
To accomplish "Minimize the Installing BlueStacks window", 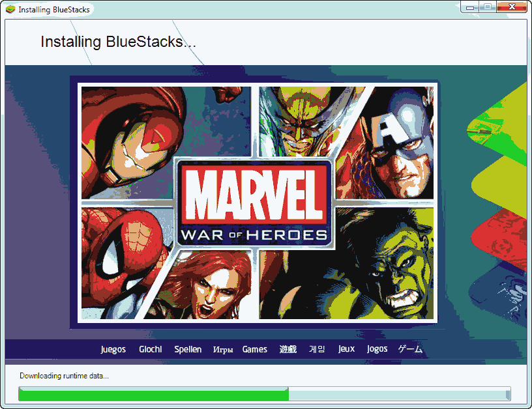I will (x=470, y=7).
